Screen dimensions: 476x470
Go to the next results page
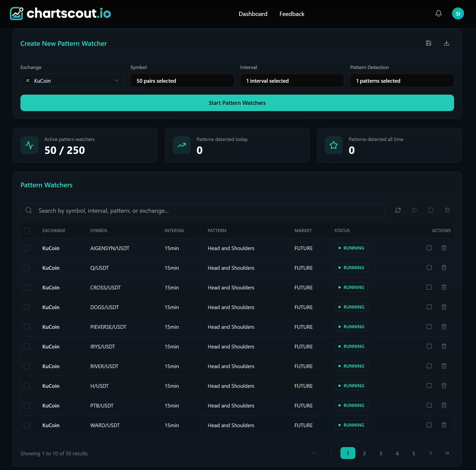pyautogui.click(x=431, y=453)
